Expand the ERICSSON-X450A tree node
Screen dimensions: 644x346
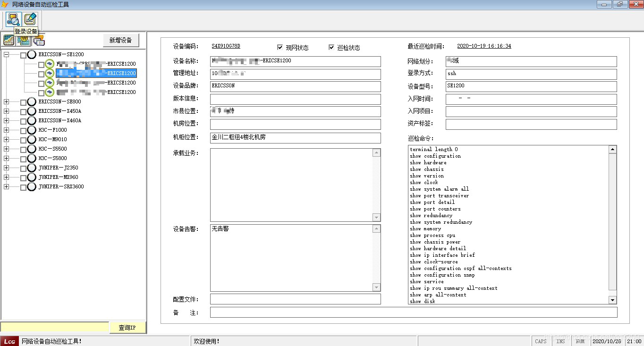tap(6, 111)
